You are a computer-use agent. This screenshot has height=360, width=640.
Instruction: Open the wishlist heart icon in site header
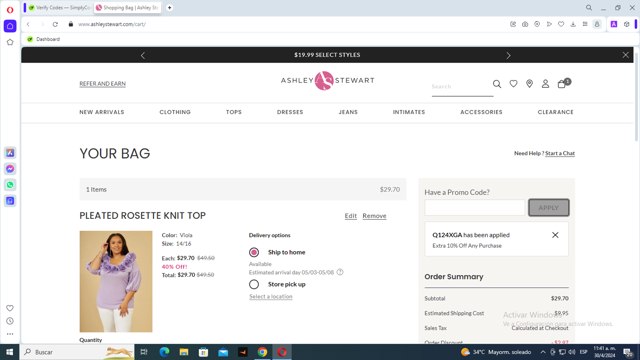(513, 84)
